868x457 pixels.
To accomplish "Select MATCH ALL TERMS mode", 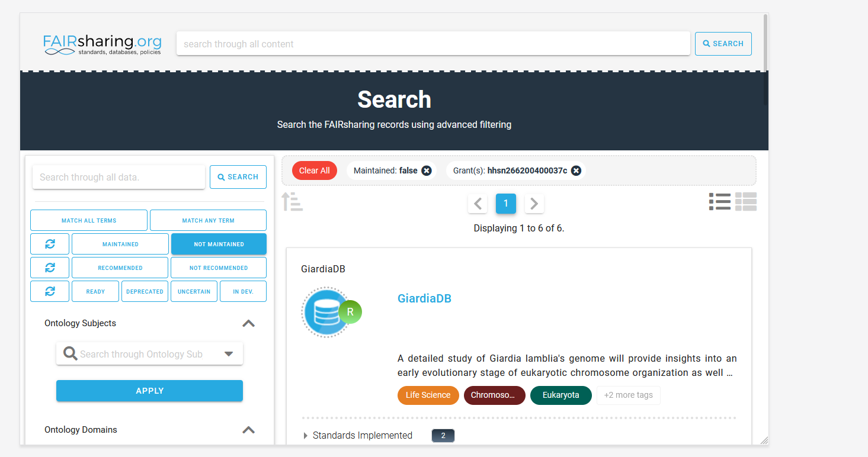I will tap(88, 220).
